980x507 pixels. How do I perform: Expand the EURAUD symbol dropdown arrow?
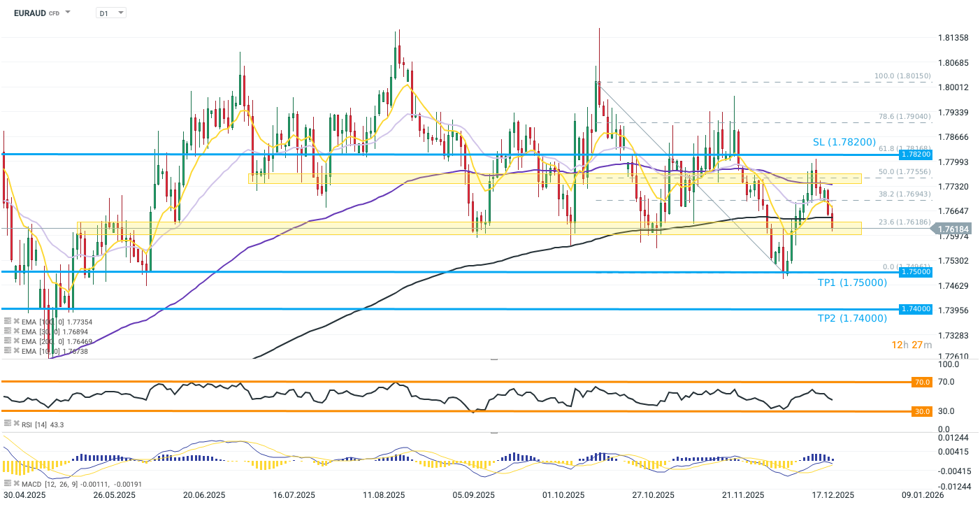[68, 13]
